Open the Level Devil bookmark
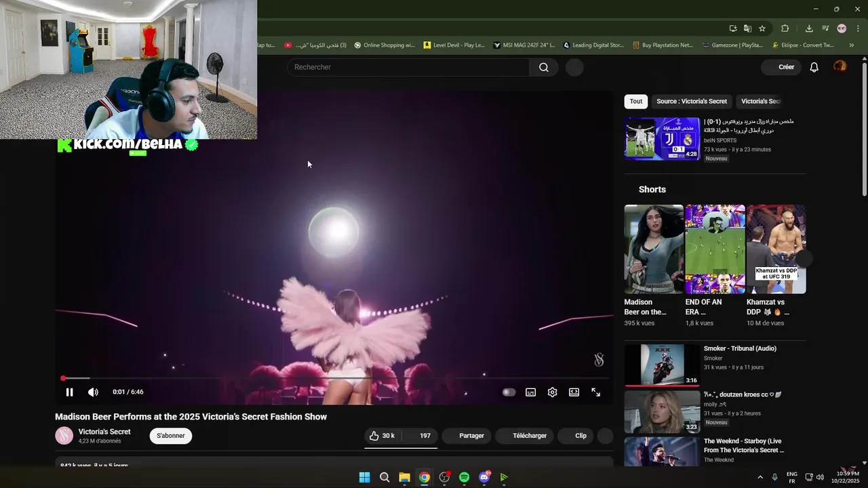Image resolution: width=868 pixels, height=488 pixels. click(x=454, y=45)
